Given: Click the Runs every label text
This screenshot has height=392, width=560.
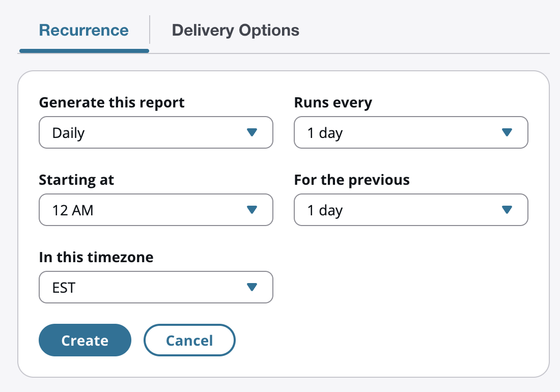Looking at the screenshot, I should [x=333, y=103].
